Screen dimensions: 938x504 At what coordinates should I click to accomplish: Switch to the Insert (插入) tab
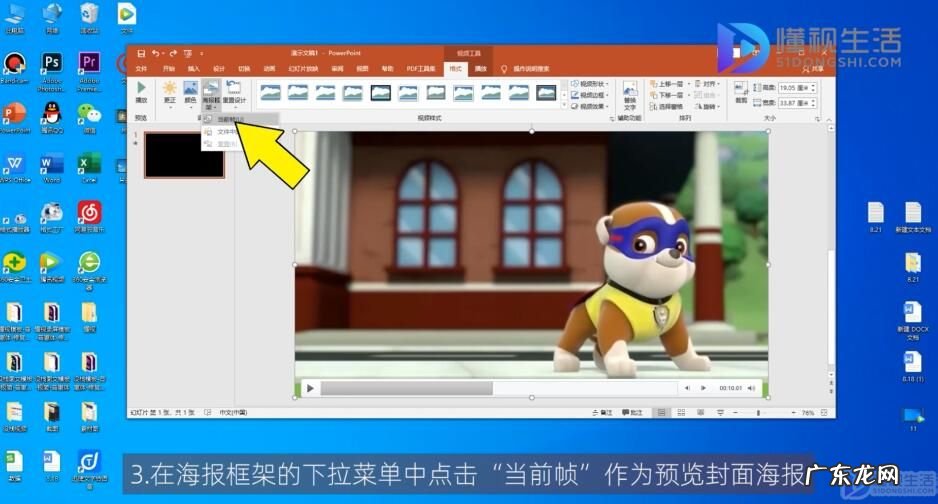[193, 69]
